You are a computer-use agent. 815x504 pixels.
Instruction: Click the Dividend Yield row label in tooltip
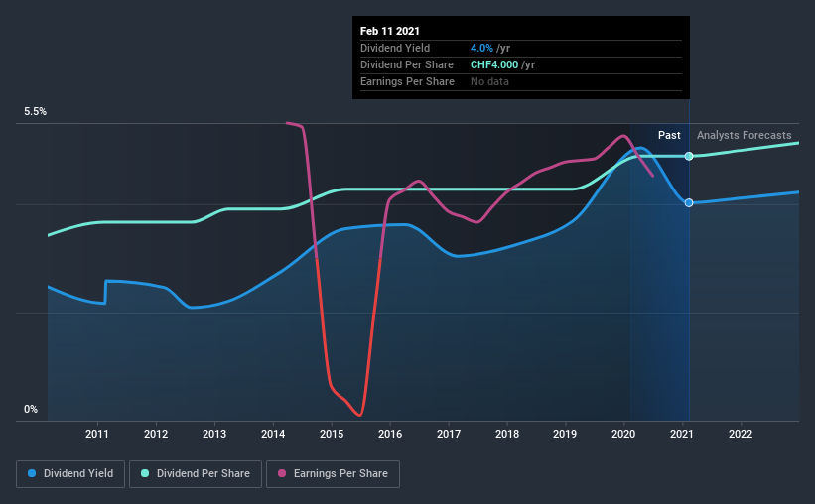coord(395,48)
